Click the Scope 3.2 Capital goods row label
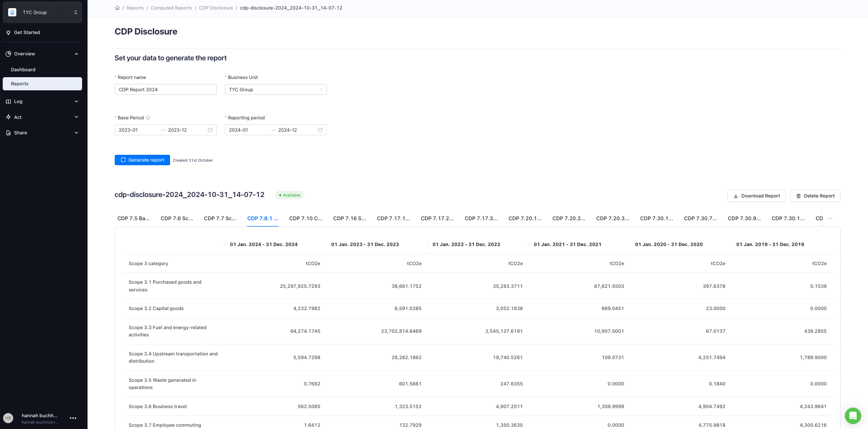868x429 pixels. [156, 308]
